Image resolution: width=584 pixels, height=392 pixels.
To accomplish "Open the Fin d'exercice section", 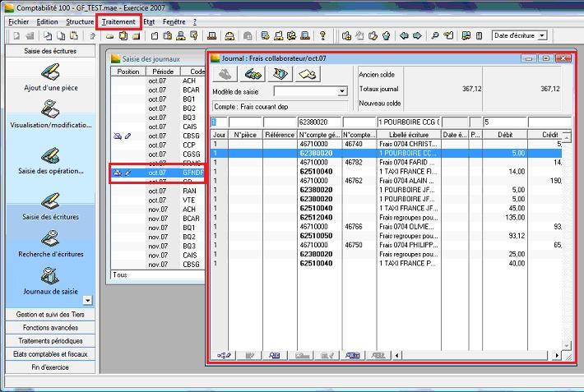I will pyautogui.click(x=49, y=367).
